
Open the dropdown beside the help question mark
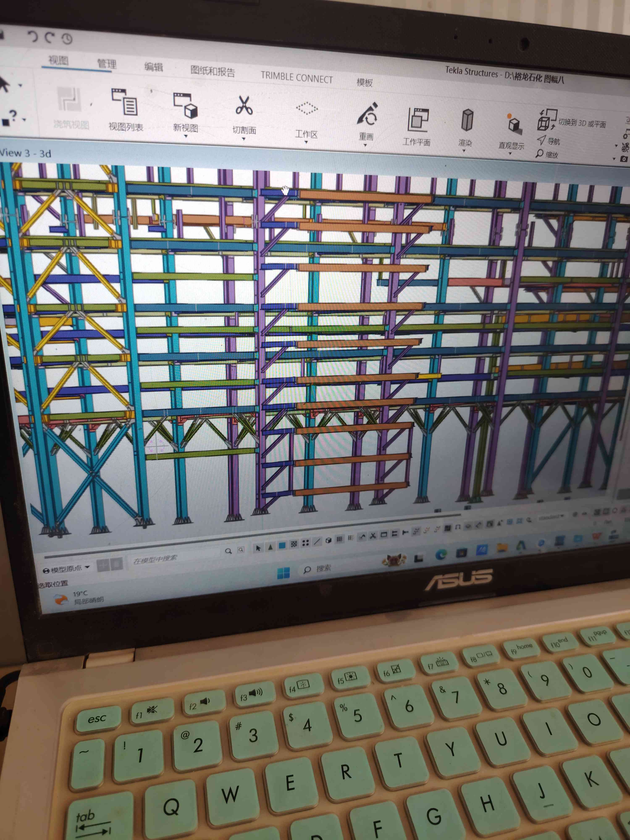tap(24, 120)
